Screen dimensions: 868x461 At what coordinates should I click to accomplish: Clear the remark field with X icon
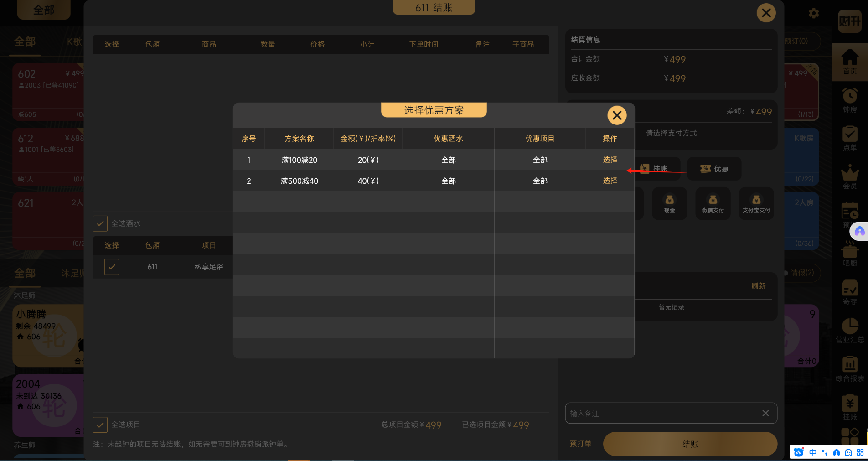point(765,413)
